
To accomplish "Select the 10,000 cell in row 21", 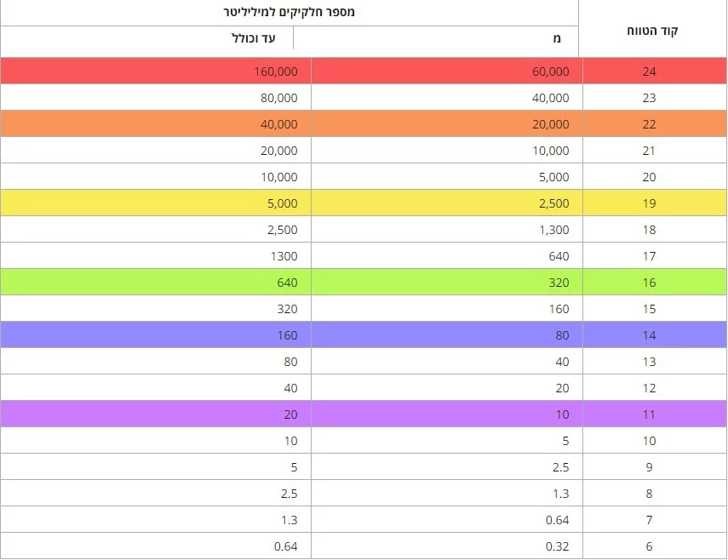I will (x=447, y=151).
